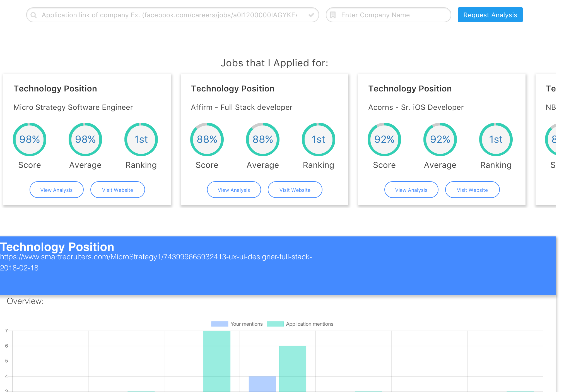Toggle Your mentions legend swatch
Viewport: 564px width, 392px height.
tap(220, 324)
